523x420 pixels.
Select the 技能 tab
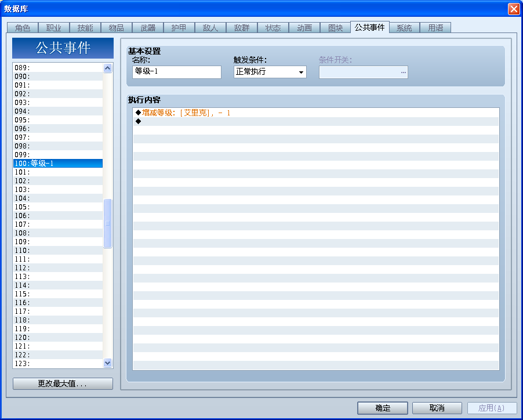click(85, 28)
